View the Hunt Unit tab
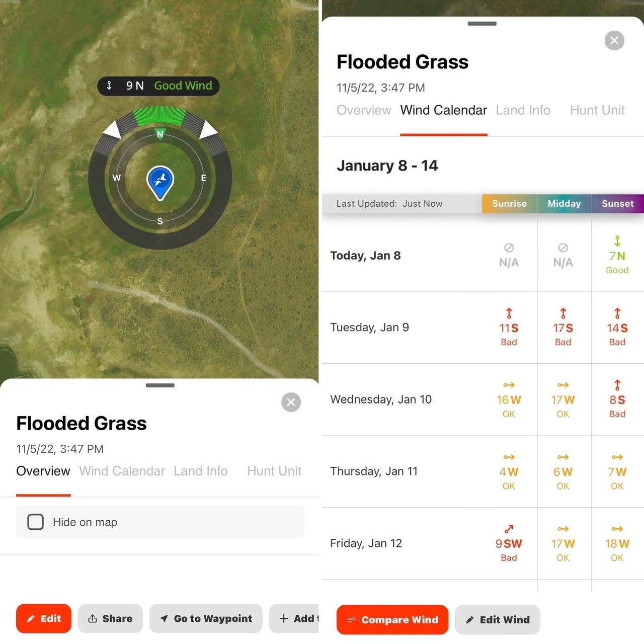644x644 pixels. point(597,110)
